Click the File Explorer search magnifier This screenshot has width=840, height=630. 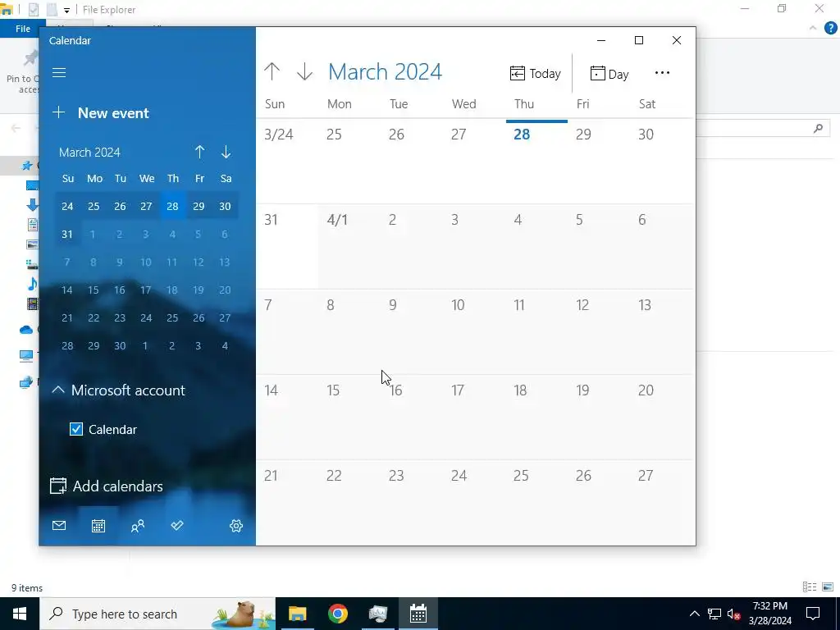coord(818,129)
